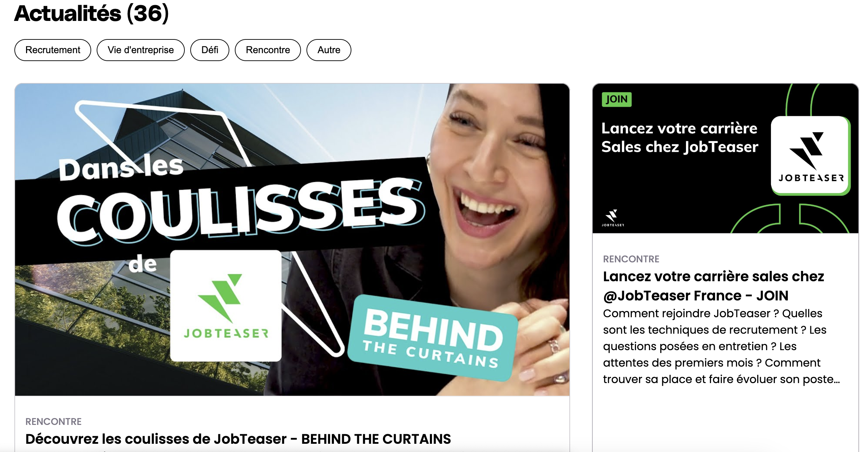This screenshot has height=452, width=868.
Task: Open Découvrez les coulisses de JobTeaser headline
Action: click(238, 439)
